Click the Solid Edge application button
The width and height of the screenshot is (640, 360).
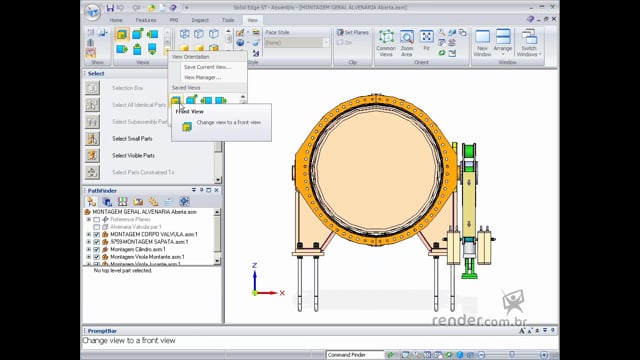click(x=93, y=11)
